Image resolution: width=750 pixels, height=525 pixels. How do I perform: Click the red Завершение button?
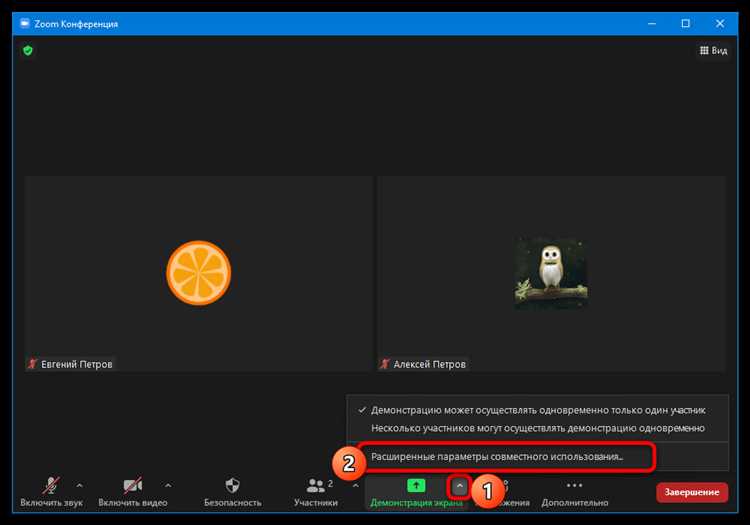click(691, 492)
